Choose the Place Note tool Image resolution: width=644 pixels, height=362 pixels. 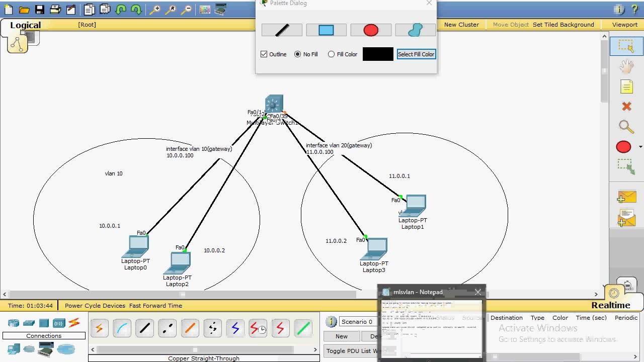point(626,86)
